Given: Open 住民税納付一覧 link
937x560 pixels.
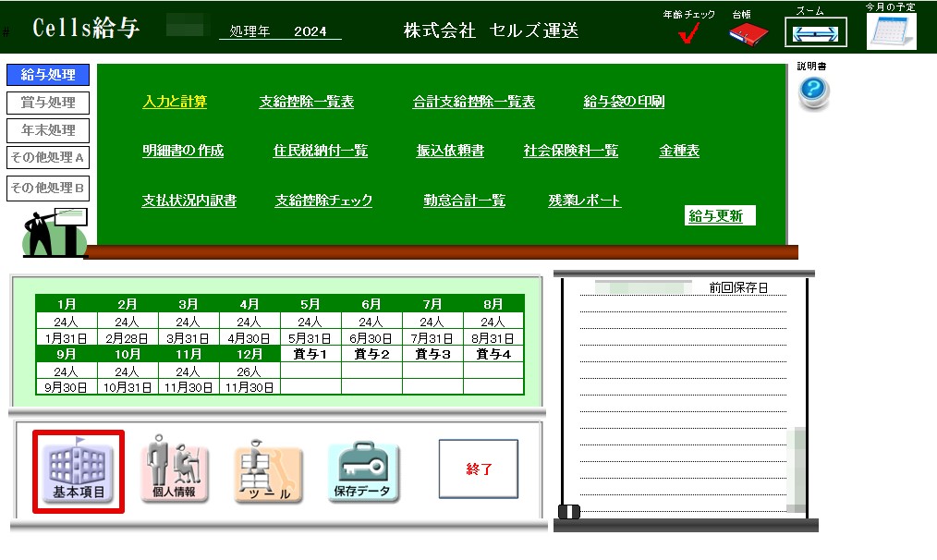Looking at the screenshot, I should tap(321, 151).
